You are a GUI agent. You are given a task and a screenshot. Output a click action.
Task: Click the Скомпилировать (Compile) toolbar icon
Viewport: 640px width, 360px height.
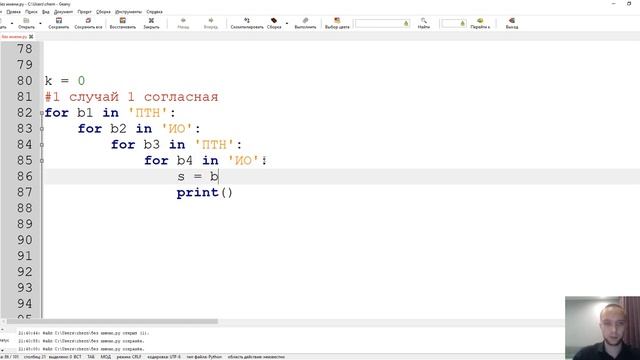247,23
